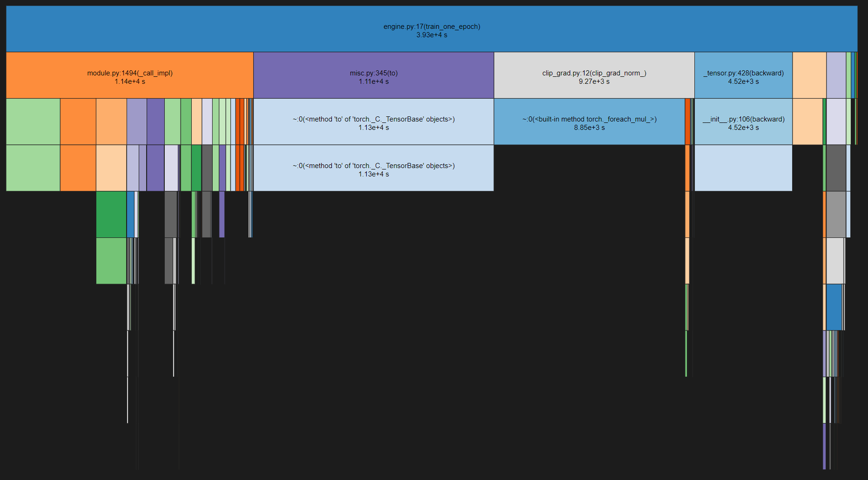Viewport: 868px width, 480px height.
Task: Open the clip_grad.py:12(clip_grad_norm_) frame
Action: 593,74
